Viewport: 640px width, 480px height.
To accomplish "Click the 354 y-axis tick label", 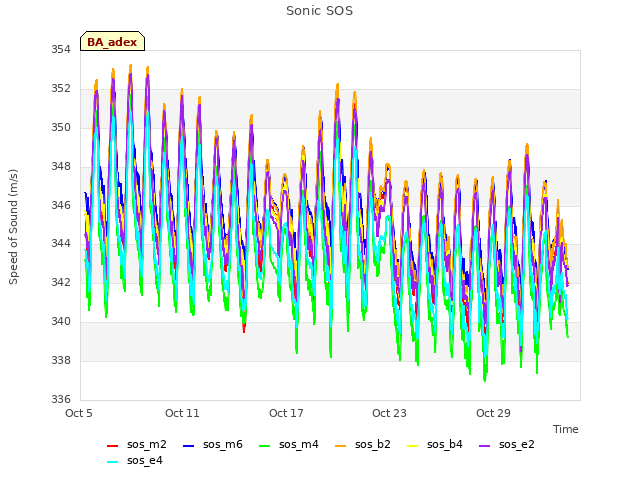I will coord(60,49).
